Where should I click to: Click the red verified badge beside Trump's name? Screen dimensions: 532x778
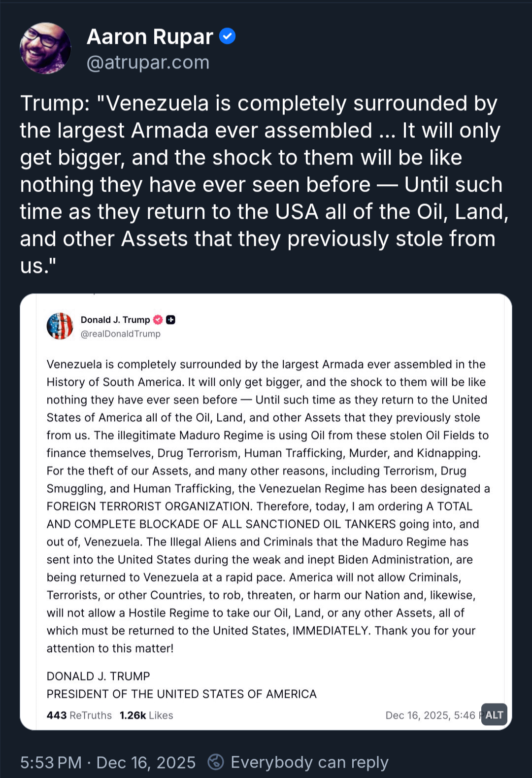click(158, 320)
